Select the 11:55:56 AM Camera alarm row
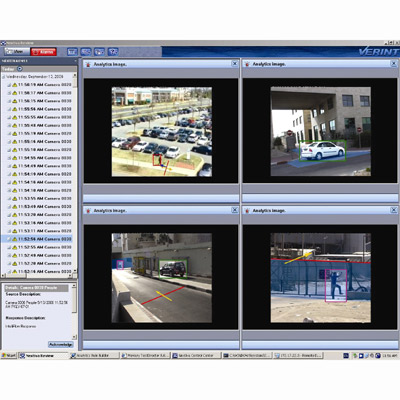 pyautogui.click(x=40, y=109)
